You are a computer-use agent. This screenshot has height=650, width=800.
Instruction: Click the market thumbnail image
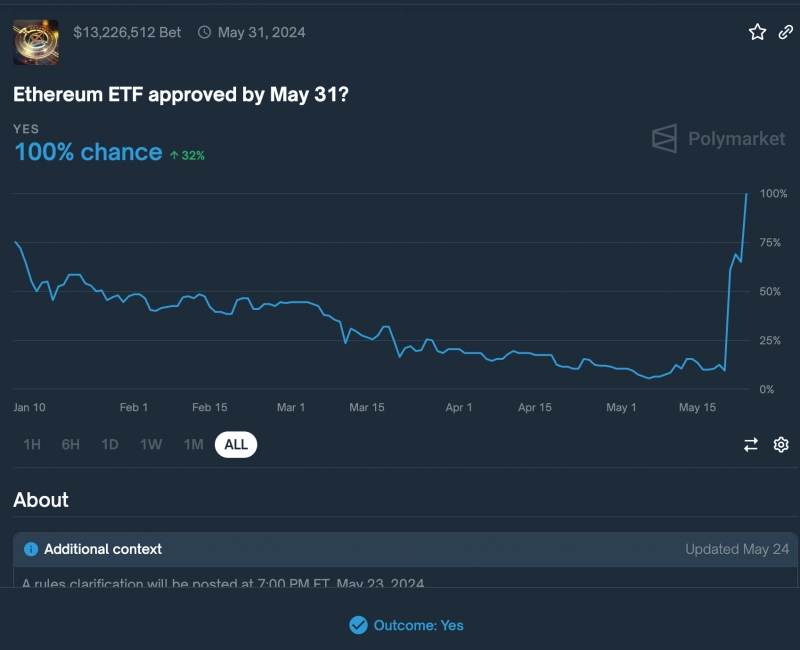pyautogui.click(x=35, y=42)
